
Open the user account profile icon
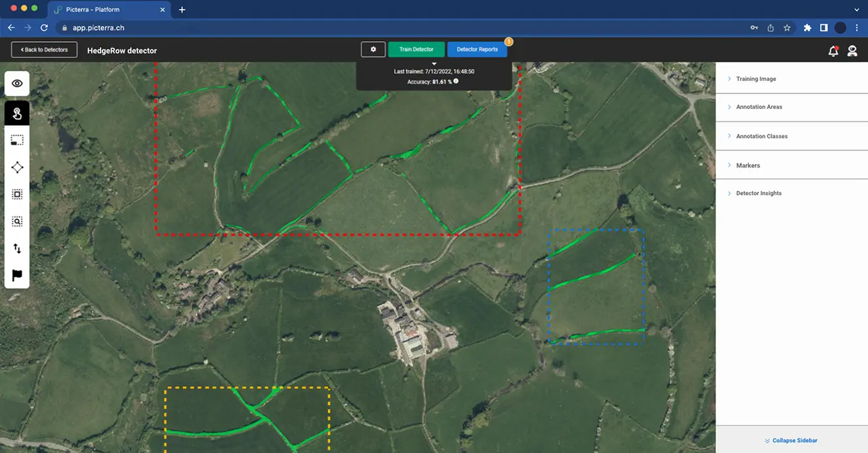click(x=852, y=51)
